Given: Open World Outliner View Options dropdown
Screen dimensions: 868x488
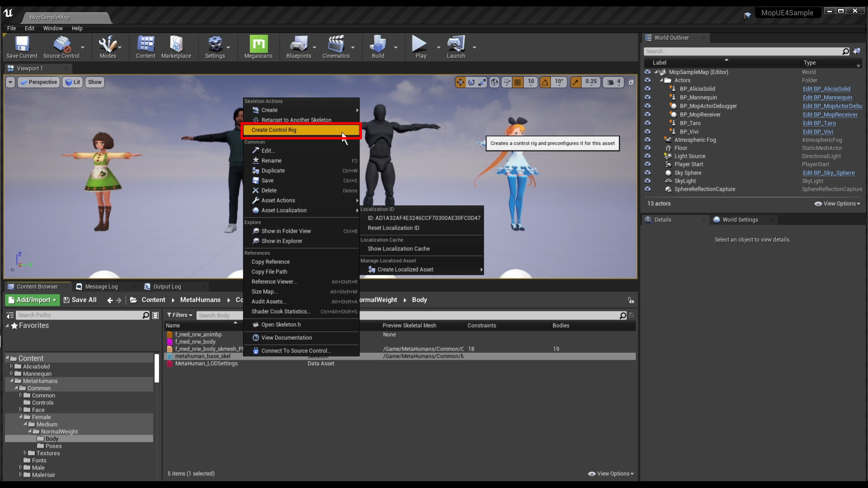Looking at the screenshot, I should coord(837,204).
